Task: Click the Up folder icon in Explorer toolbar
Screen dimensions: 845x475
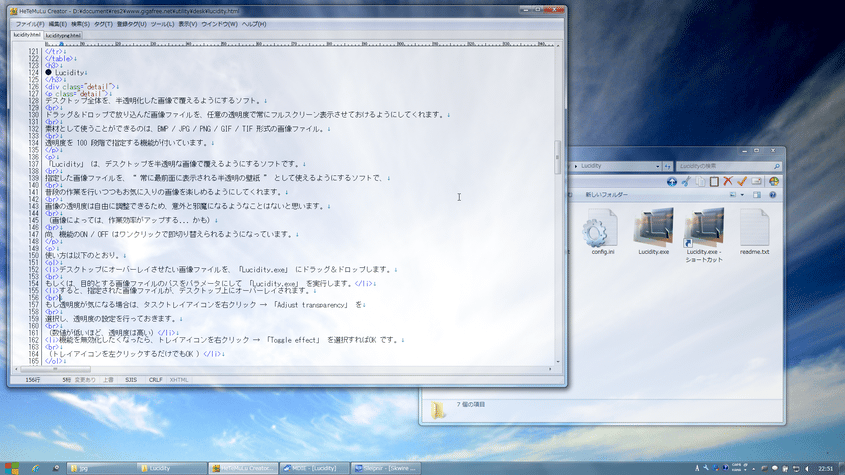Action: point(671,182)
